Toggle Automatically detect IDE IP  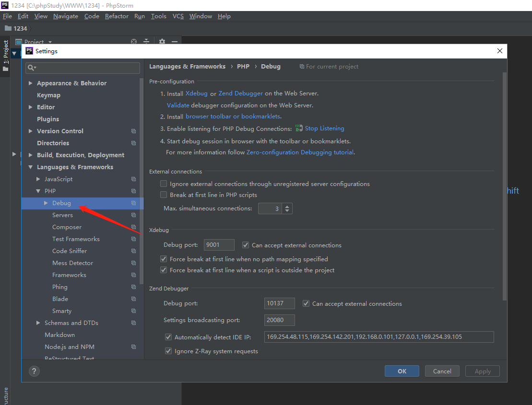coord(168,337)
